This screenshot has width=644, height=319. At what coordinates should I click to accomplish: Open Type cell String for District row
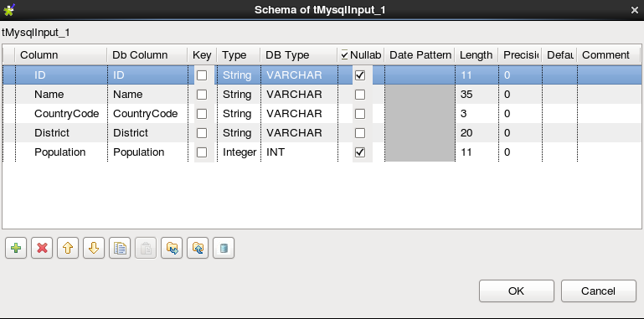[x=239, y=133]
